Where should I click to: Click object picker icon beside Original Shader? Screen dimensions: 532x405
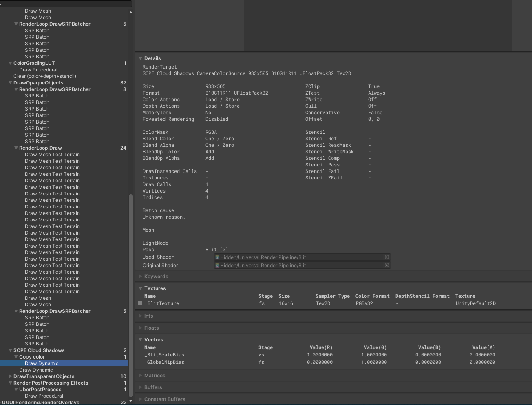[386, 265]
